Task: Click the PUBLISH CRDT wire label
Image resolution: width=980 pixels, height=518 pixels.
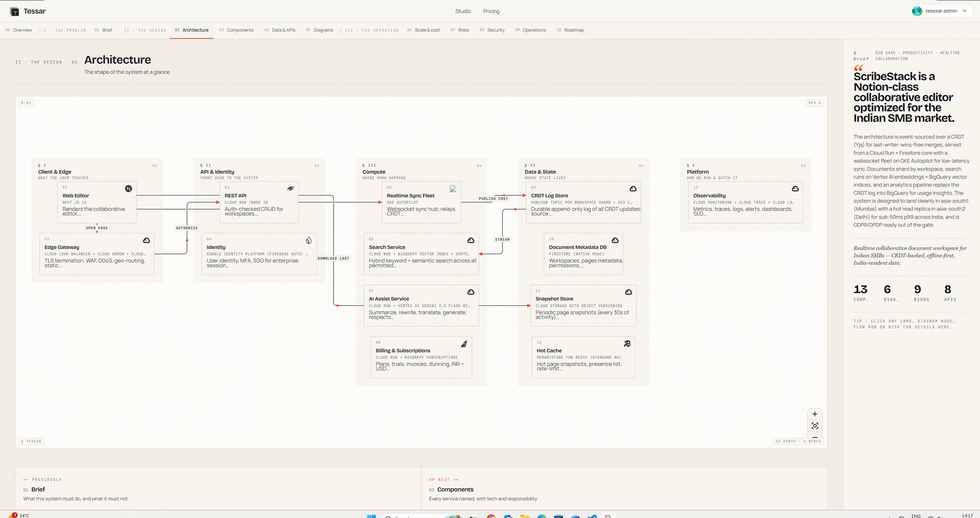Action: [x=493, y=199]
